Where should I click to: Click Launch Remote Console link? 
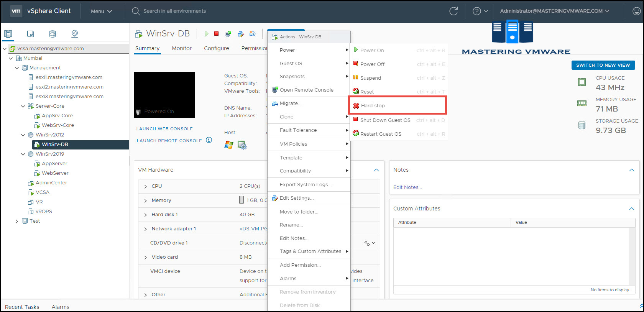click(169, 141)
